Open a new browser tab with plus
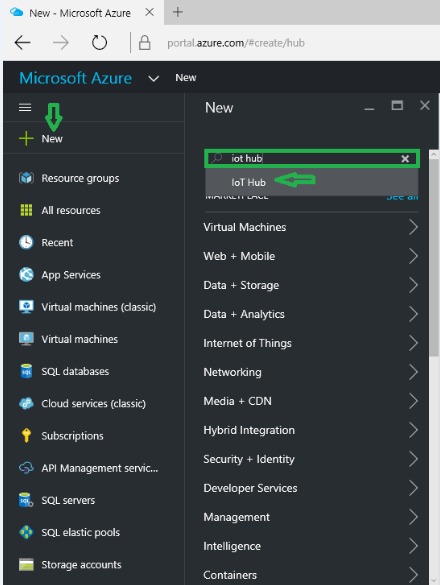 point(178,12)
